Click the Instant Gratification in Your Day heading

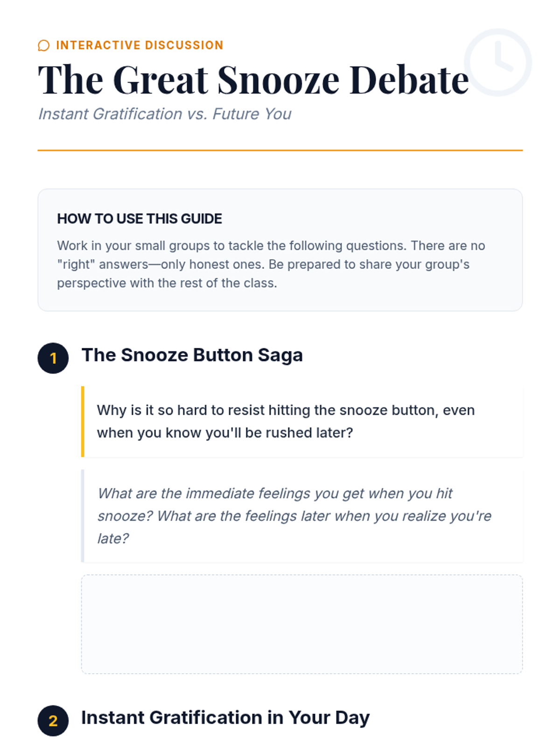(225, 718)
